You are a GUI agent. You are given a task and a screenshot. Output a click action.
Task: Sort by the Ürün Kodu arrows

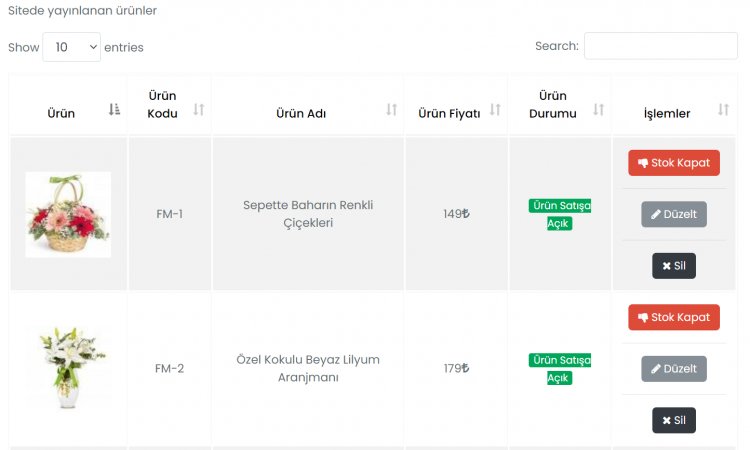[x=199, y=110]
